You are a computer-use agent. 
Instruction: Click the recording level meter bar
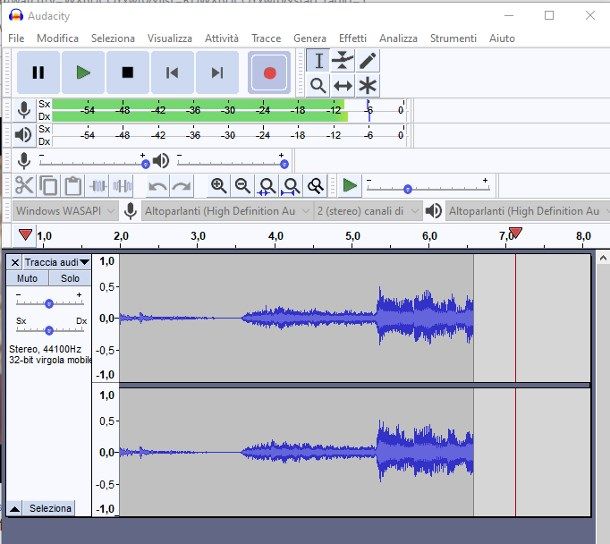230,110
